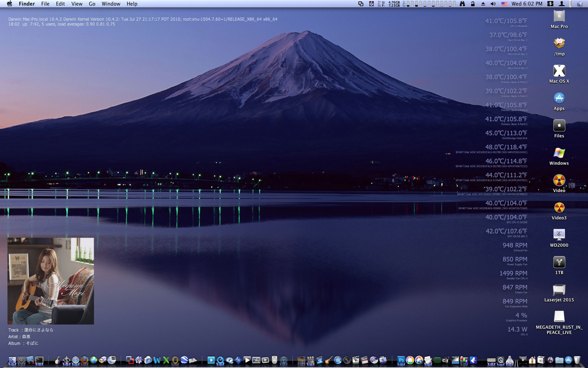This screenshot has width=588, height=368.
Task: Open the US flag input menu
Action: point(504,4)
